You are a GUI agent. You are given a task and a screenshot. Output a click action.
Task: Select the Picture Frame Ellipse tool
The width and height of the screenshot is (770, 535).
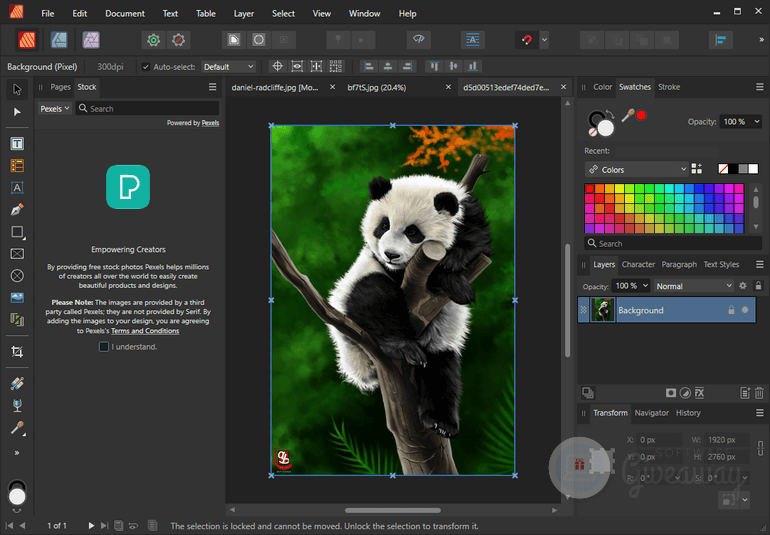[x=17, y=276]
